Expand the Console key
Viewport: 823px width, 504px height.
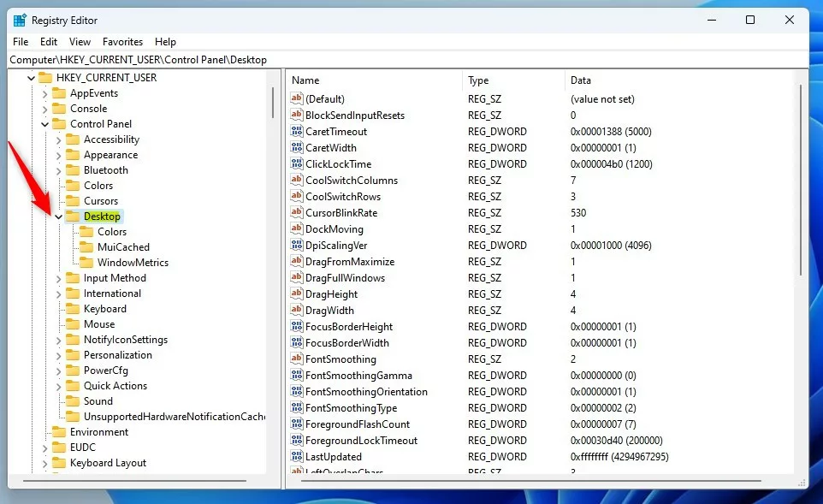tap(44, 110)
